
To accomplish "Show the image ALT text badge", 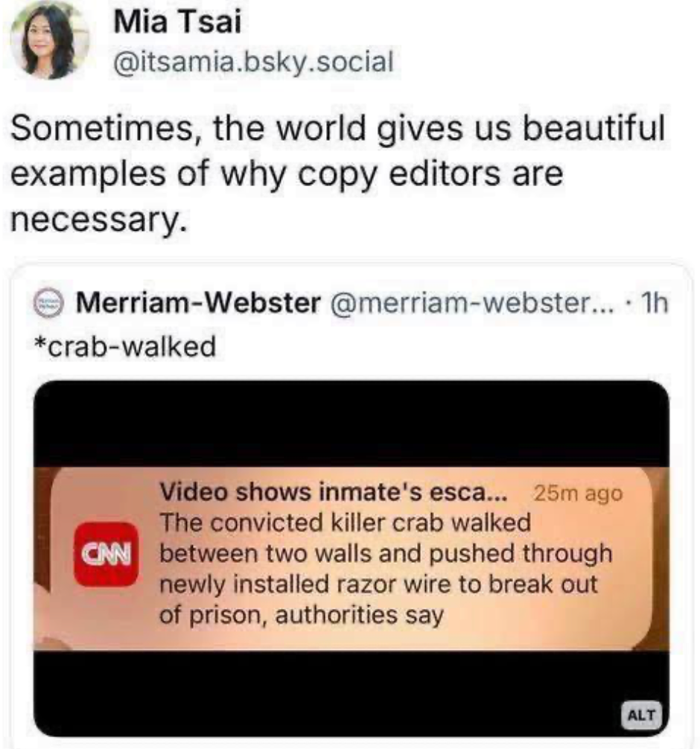I will pyautogui.click(x=640, y=714).
